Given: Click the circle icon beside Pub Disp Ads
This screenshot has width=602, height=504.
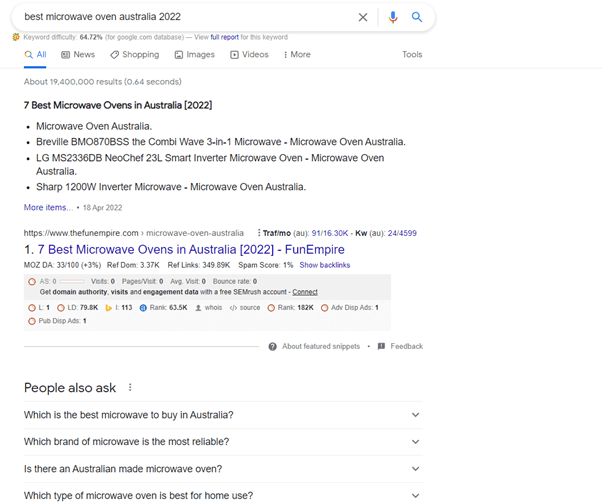Looking at the screenshot, I should (32, 321).
